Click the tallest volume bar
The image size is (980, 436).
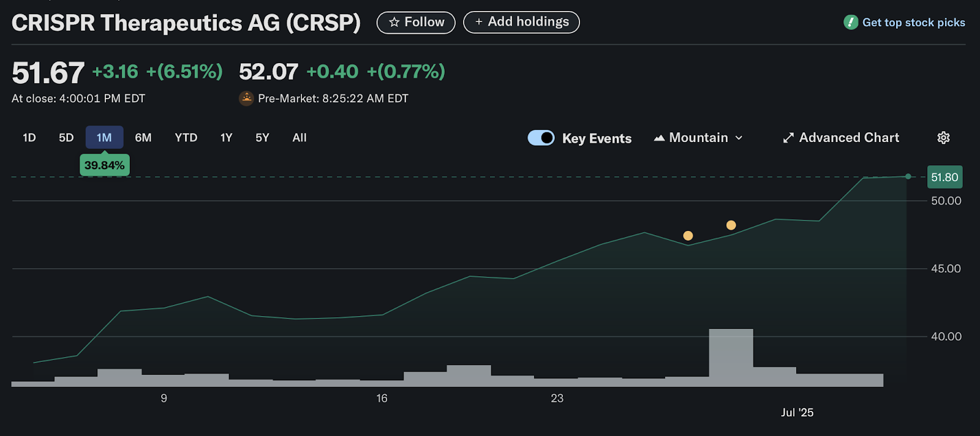point(731,358)
